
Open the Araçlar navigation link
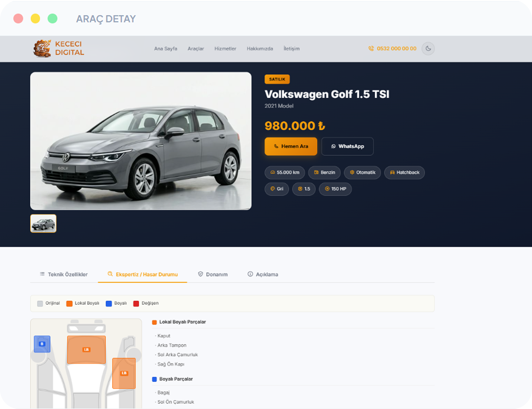(196, 49)
